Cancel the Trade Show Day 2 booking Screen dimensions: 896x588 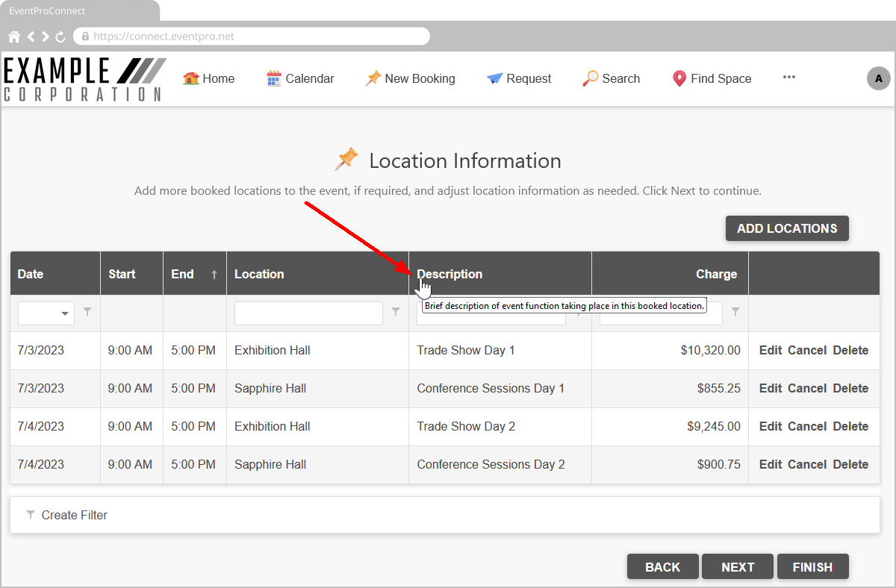(x=807, y=426)
